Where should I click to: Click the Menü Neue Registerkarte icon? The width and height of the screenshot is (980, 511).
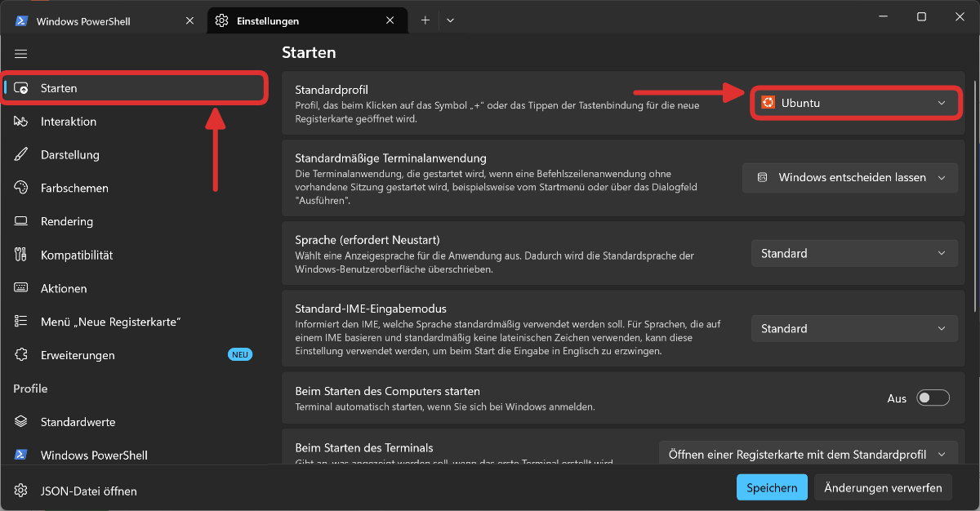(x=22, y=322)
